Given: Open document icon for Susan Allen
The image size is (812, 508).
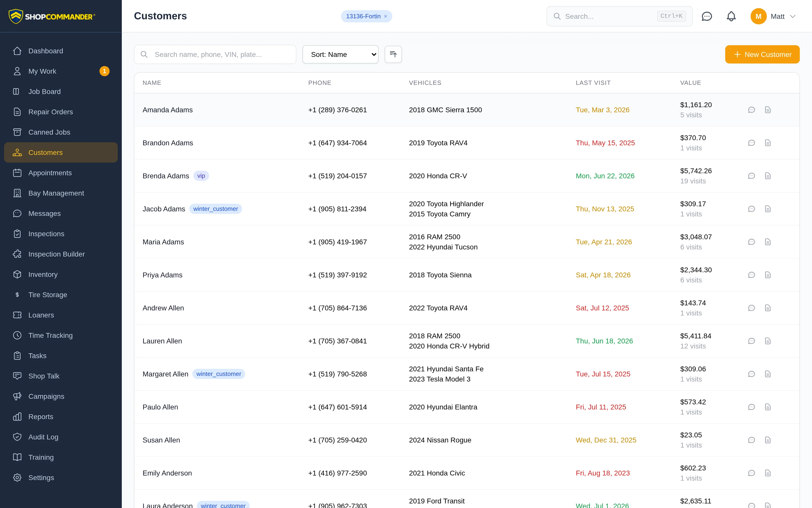Looking at the screenshot, I should pos(768,440).
